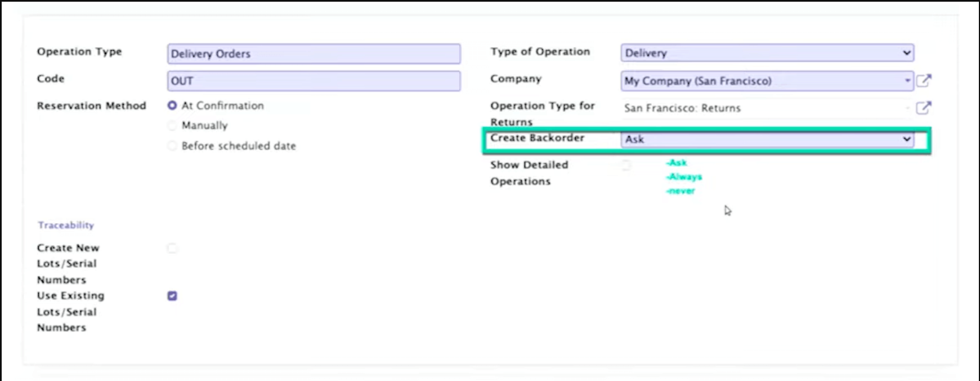Open the Type of Operation dropdown

pos(767,53)
